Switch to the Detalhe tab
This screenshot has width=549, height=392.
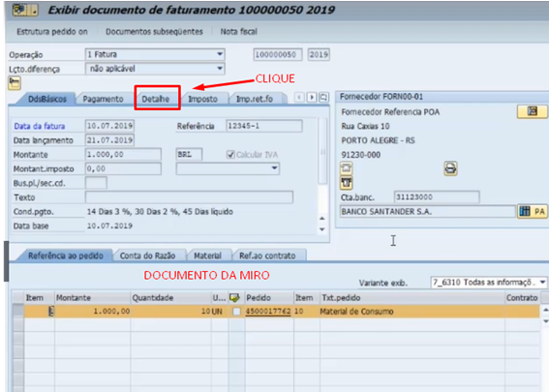(156, 99)
